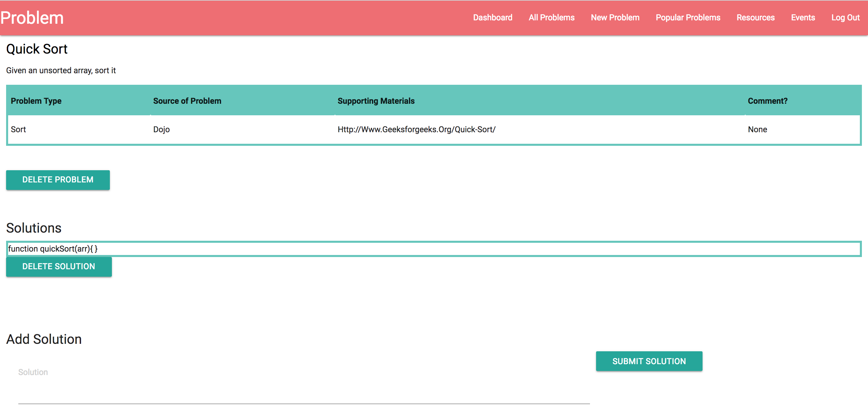The width and height of the screenshot is (868, 413).
Task: Click the Supporting Materials column header
Action: pyautogui.click(x=376, y=101)
